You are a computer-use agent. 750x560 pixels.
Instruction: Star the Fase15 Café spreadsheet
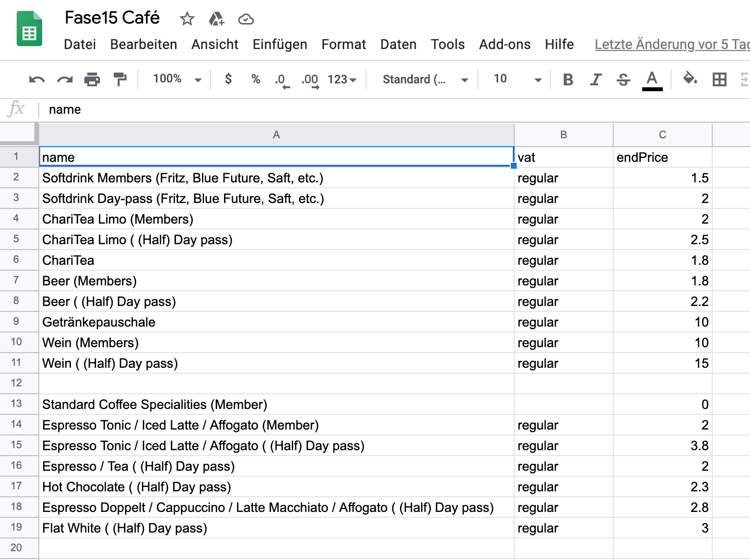[x=187, y=19]
